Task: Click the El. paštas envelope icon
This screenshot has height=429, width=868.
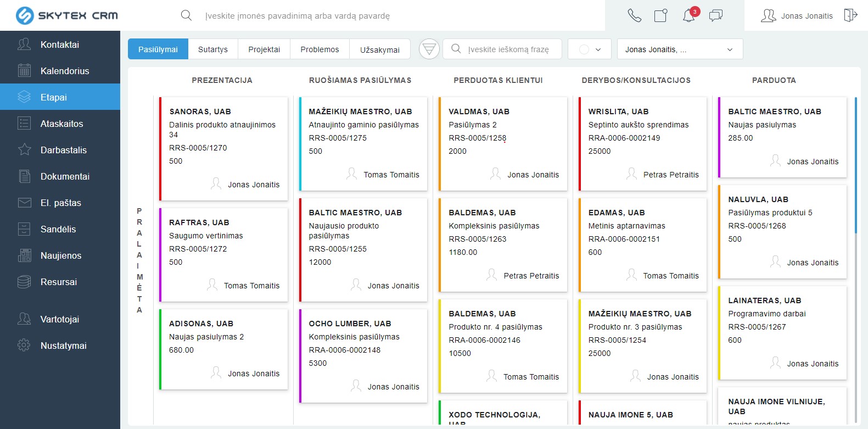Action: coord(24,202)
